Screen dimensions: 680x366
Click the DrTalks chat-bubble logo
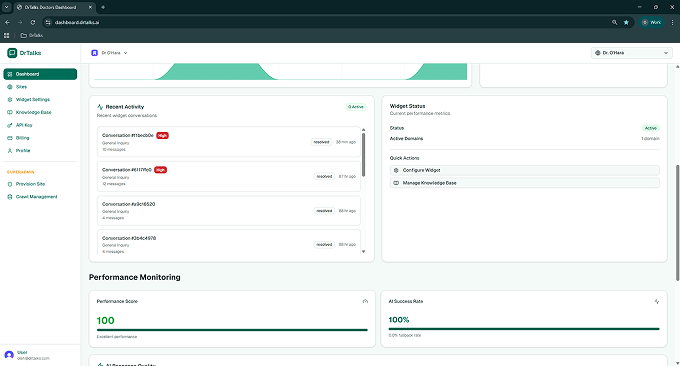(12, 53)
